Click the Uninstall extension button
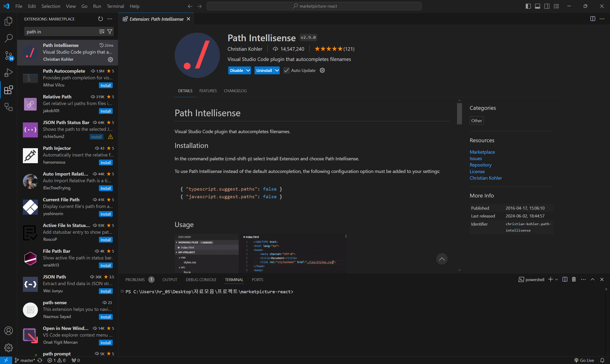The width and height of the screenshot is (610, 364). click(264, 71)
